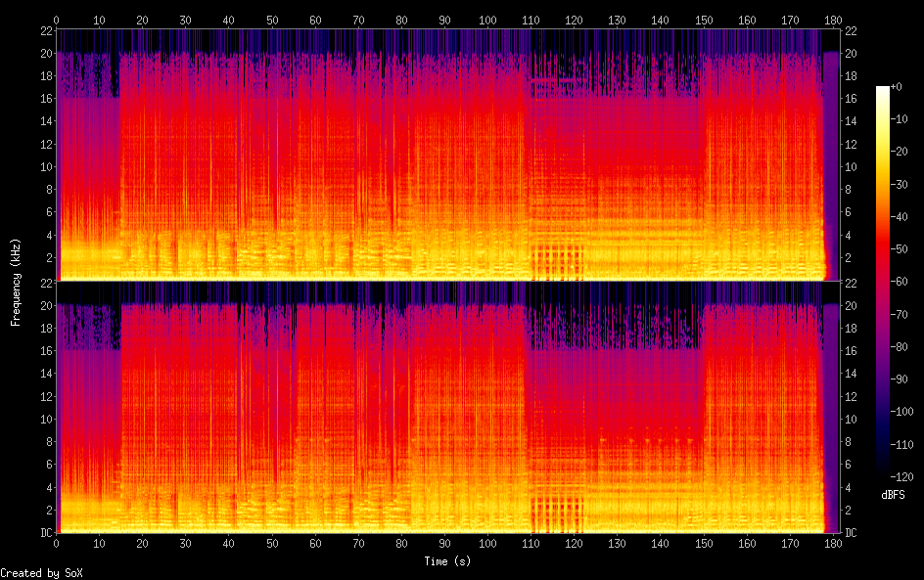Click the upper channel's right-axis '8' kHz label

point(848,190)
